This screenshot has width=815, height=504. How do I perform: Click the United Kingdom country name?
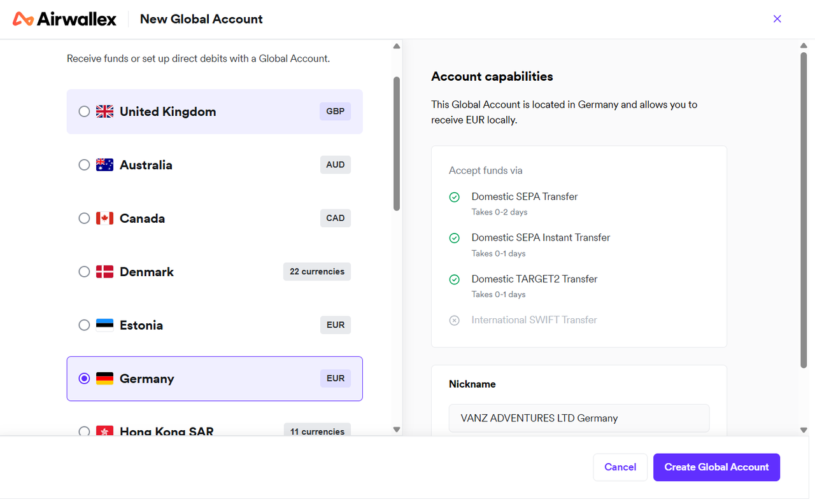pos(168,111)
